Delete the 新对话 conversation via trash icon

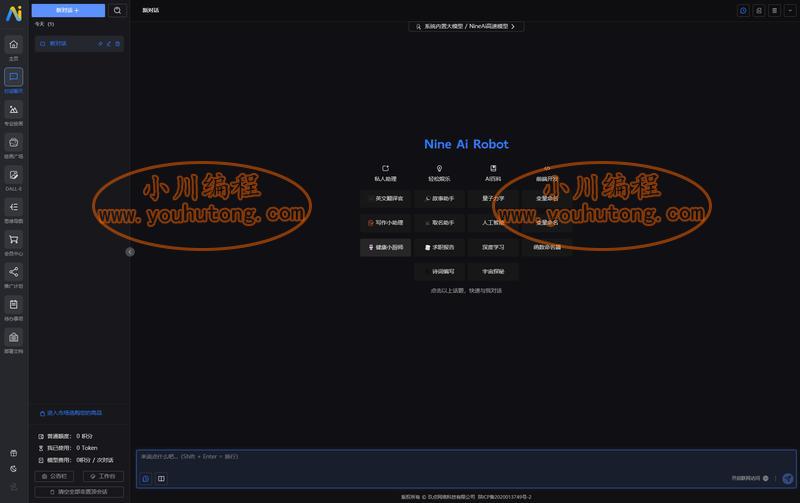117,44
